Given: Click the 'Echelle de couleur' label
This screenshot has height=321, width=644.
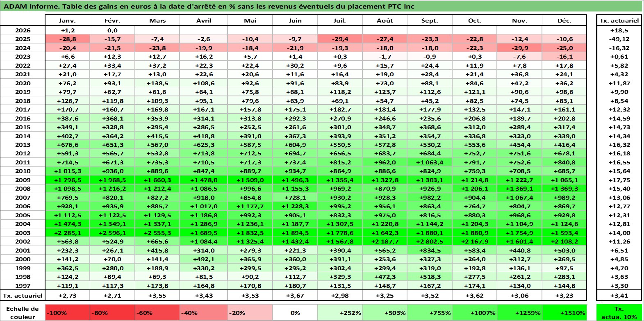Looking at the screenshot, I should pos(23,312).
